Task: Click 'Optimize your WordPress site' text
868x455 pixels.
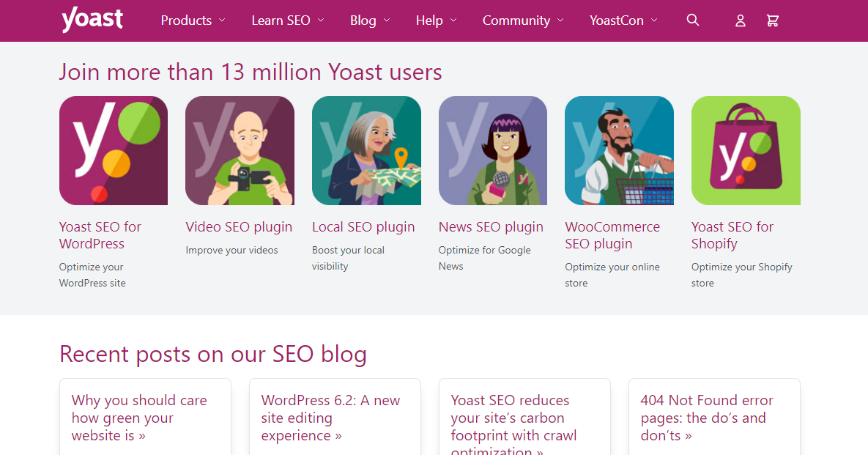Action: click(x=92, y=275)
